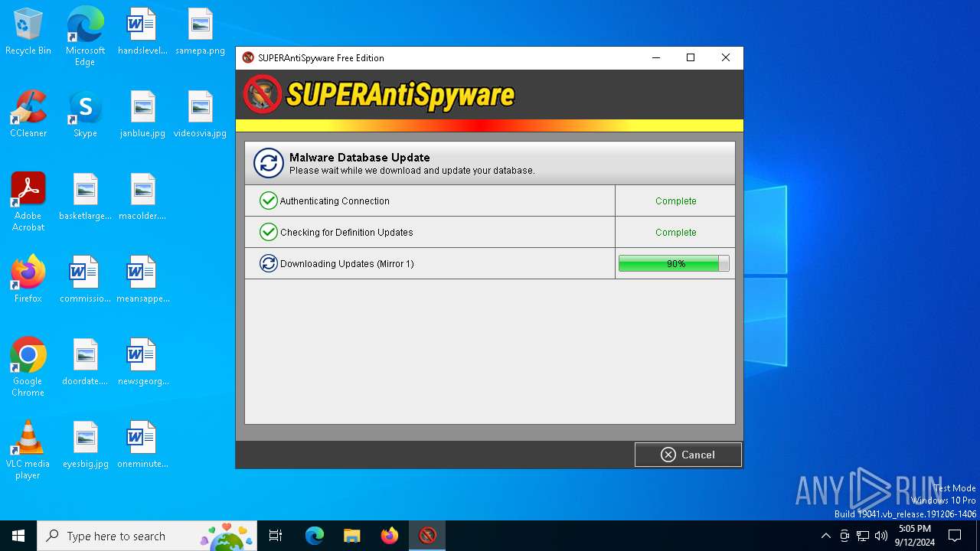The image size is (980, 551).
Task: Select the Skype desktop shortcut
Action: [x=85, y=115]
